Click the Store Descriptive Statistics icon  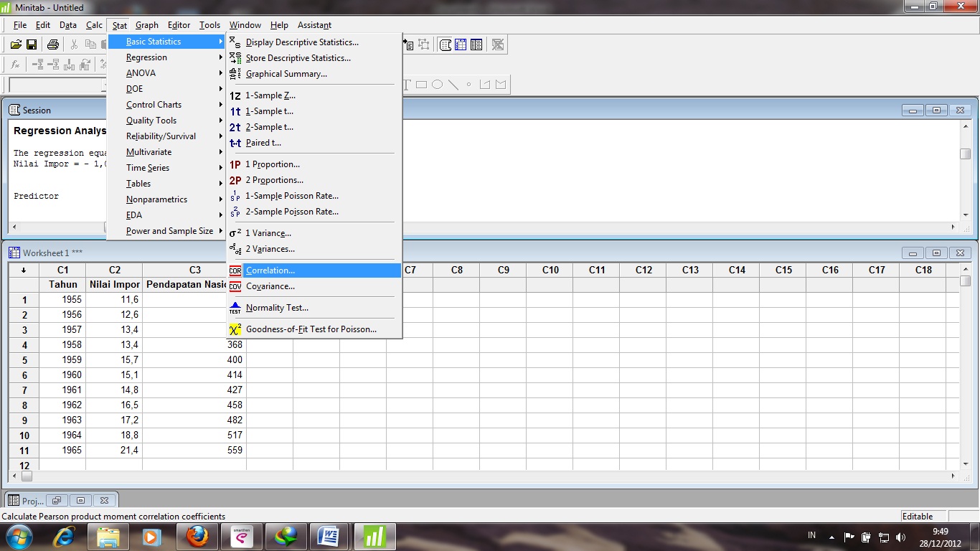pyautogui.click(x=235, y=58)
